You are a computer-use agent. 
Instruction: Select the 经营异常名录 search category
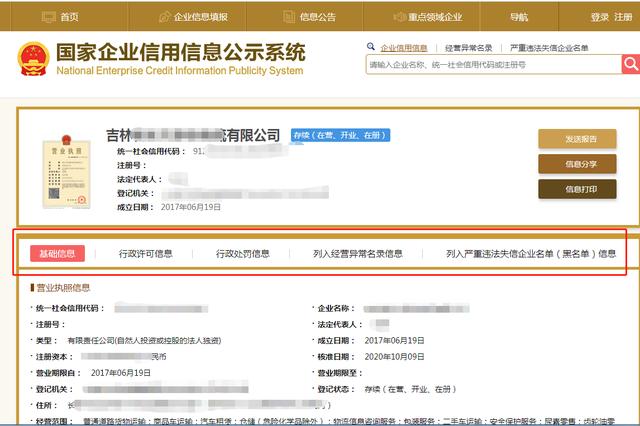[x=469, y=48]
